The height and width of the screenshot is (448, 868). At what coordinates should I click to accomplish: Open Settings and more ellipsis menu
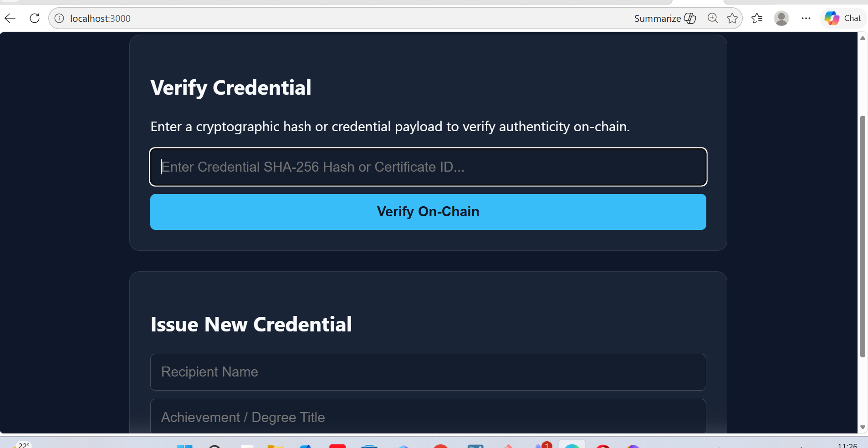point(806,18)
